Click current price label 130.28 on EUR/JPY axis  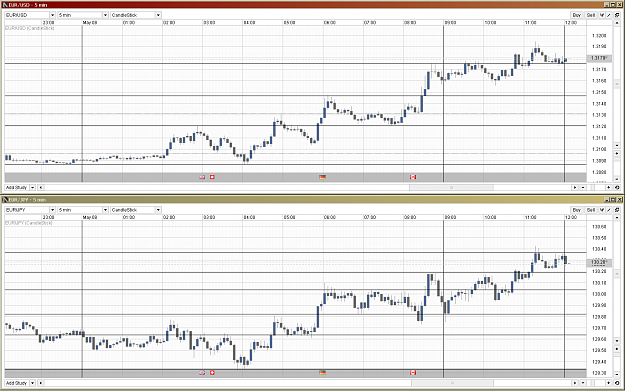[598, 262]
